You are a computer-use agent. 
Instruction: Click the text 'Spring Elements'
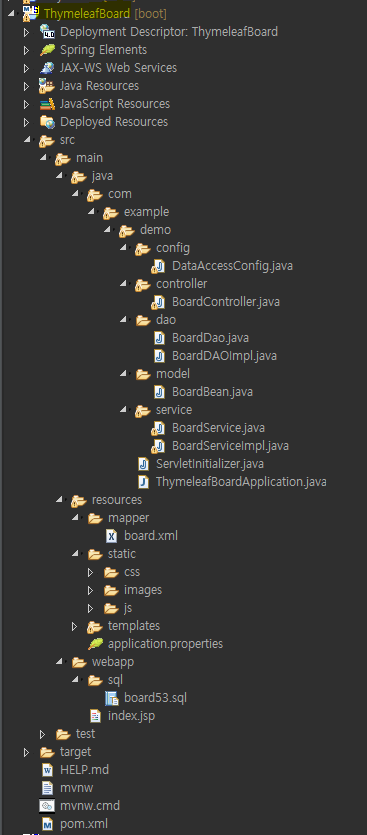103,50
